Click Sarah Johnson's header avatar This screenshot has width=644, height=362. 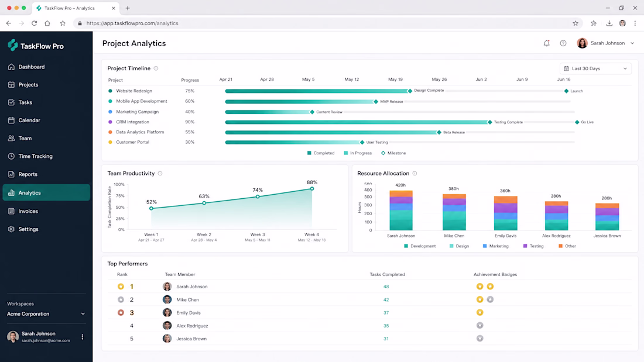tap(582, 43)
